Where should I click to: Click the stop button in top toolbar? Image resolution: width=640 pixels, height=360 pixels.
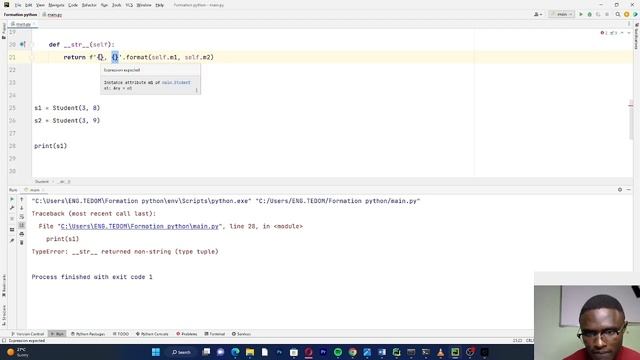(607, 14)
